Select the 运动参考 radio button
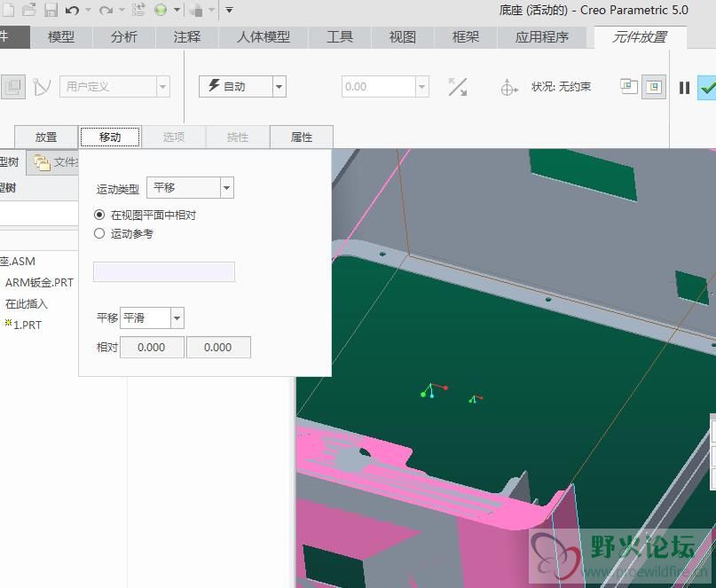This screenshot has height=588, width=716. (99, 234)
